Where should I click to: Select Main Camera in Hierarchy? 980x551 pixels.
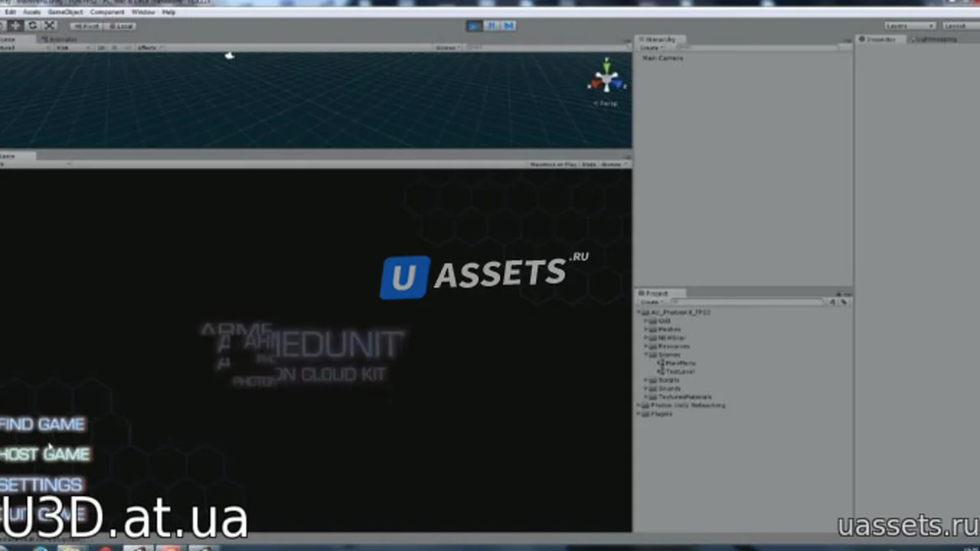pyautogui.click(x=662, y=58)
